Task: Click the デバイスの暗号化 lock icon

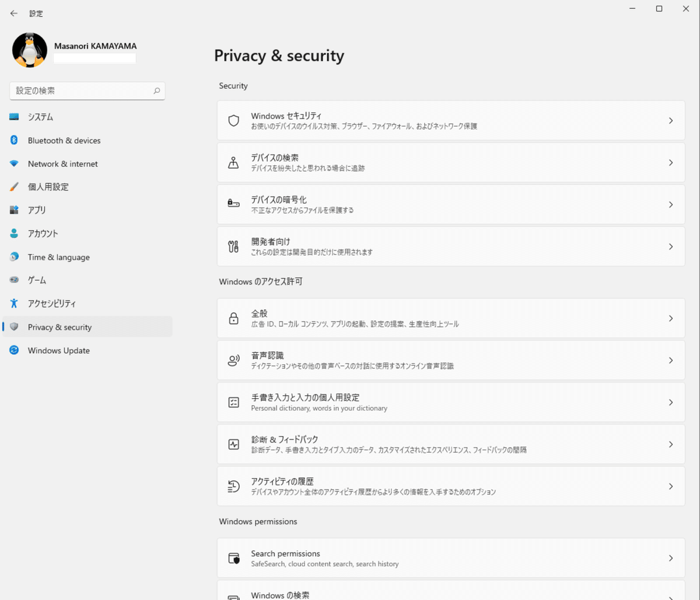Action: tap(233, 204)
